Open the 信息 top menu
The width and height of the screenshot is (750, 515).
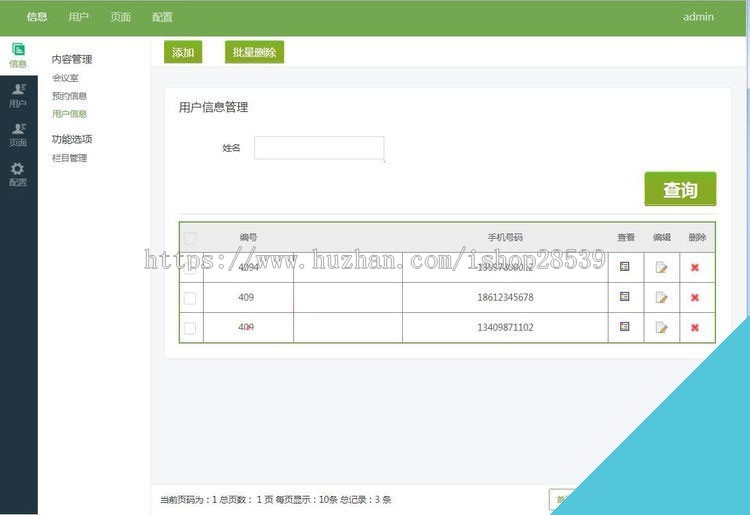point(37,17)
